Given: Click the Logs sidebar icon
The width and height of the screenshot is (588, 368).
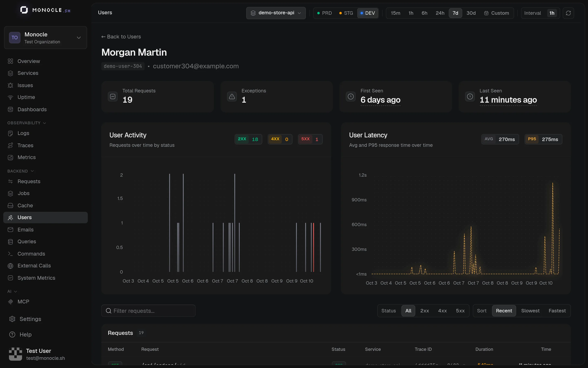Looking at the screenshot, I should [x=10, y=133].
